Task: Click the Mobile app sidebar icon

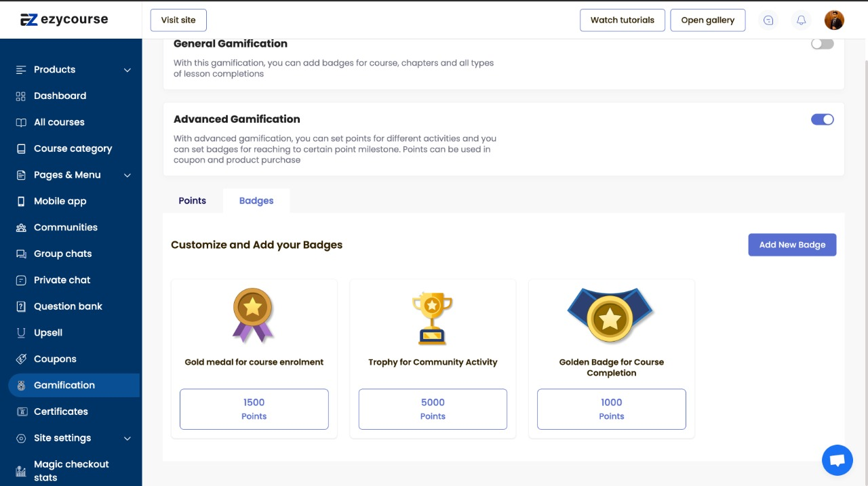Action: [x=21, y=201]
